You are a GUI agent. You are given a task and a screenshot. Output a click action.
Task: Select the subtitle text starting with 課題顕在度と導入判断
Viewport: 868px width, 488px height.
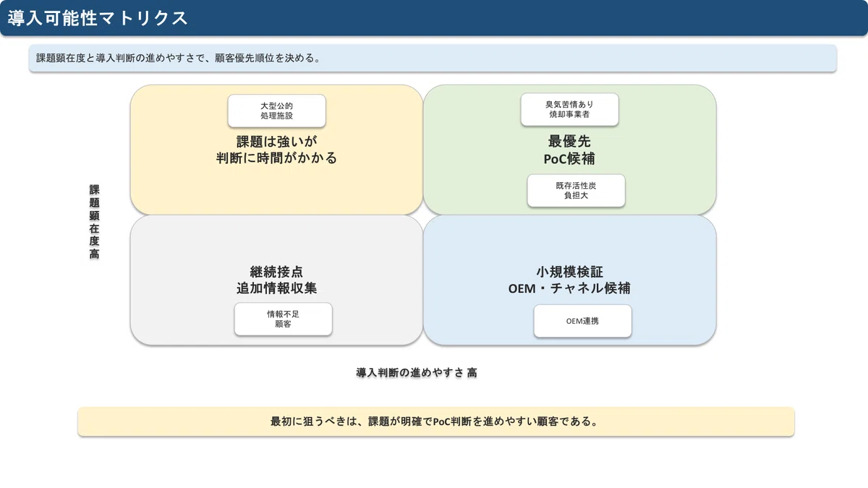(x=179, y=59)
